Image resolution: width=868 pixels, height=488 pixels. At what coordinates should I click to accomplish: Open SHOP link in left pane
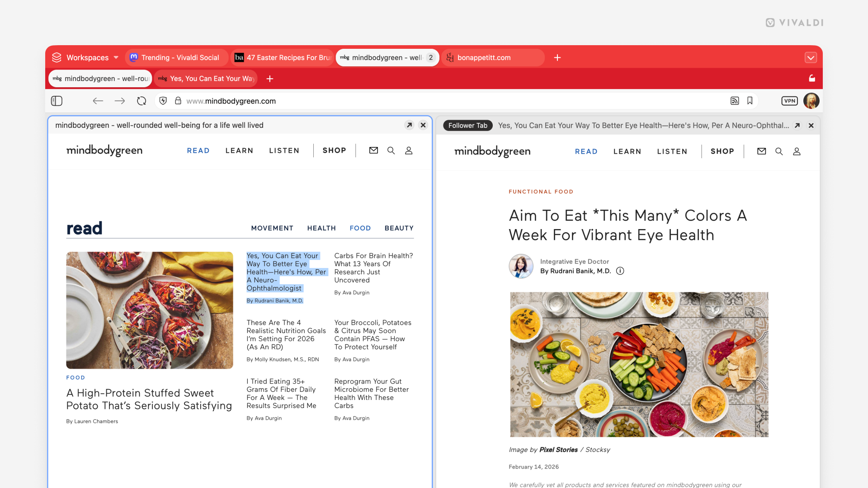click(334, 150)
